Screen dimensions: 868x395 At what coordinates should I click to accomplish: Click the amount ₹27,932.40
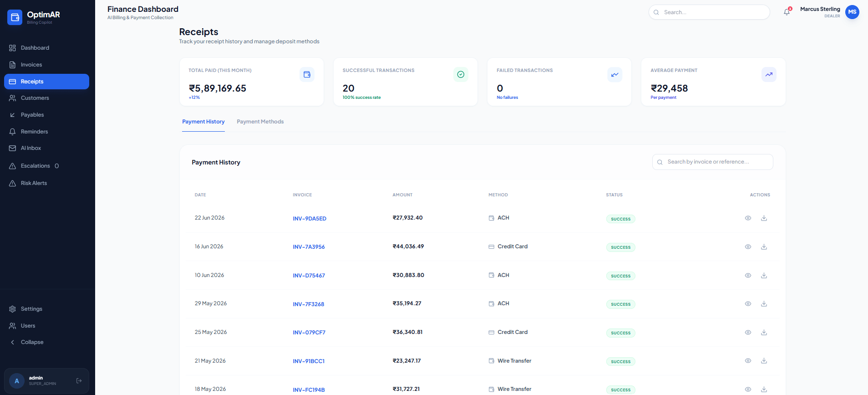point(407,218)
